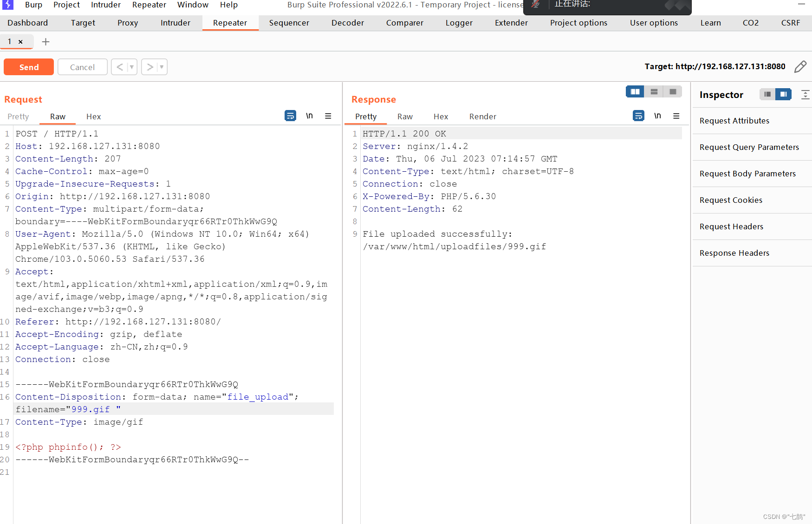Viewport: 812px width, 524px height.
Task: Expand Request Query Parameters section
Action: coord(752,147)
